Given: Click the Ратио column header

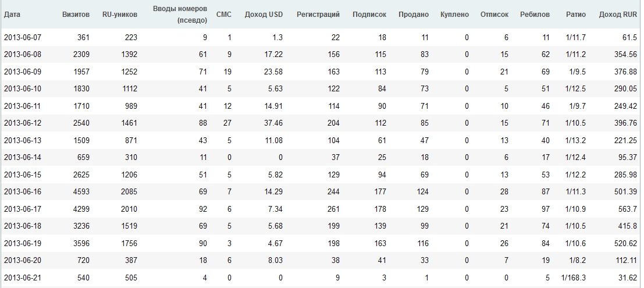Looking at the screenshot, I should click(575, 14).
